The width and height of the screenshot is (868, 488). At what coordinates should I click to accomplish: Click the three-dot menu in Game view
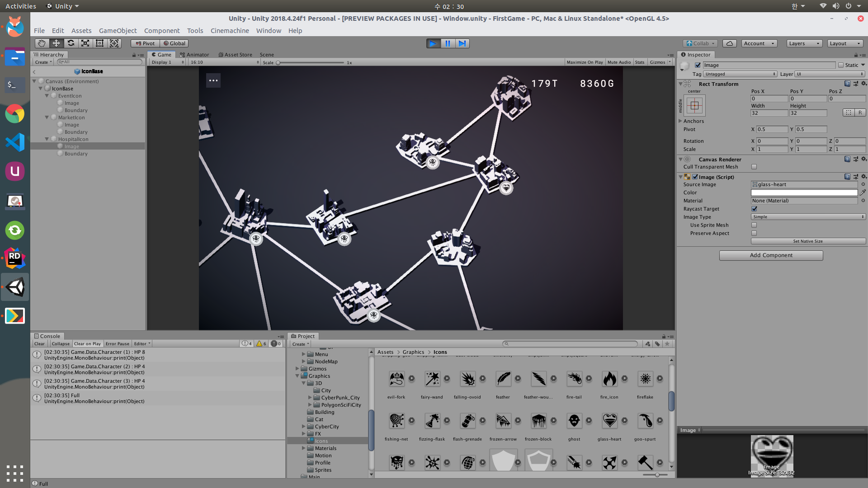click(213, 80)
